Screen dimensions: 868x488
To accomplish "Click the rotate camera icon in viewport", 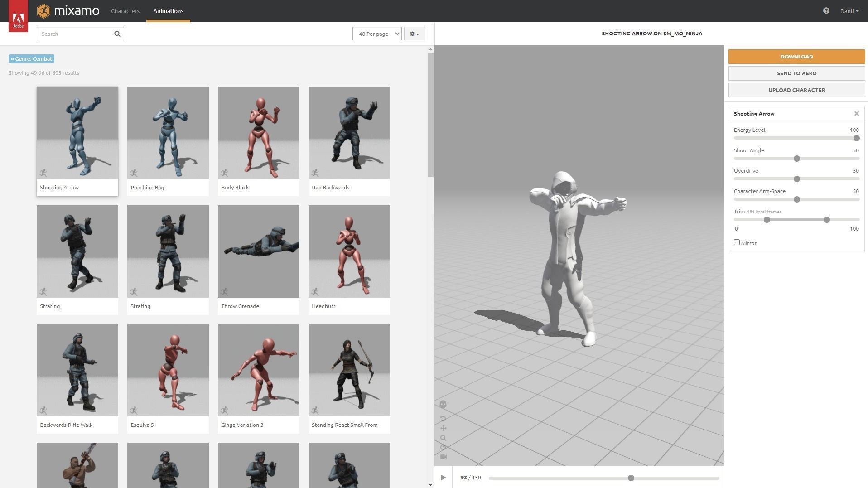I will pyautogui.click(x=443, y=419).
